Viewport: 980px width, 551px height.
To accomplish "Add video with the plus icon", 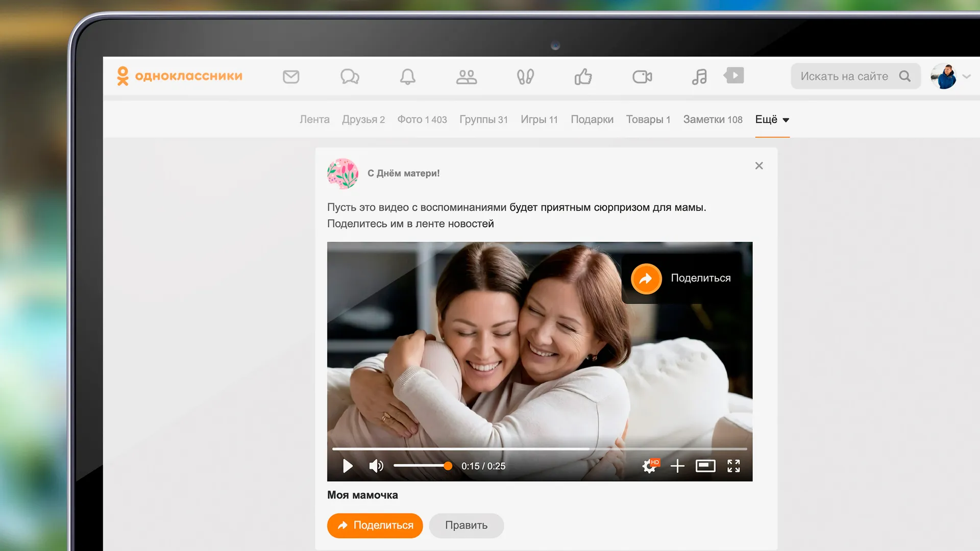I will pos(677,466).
